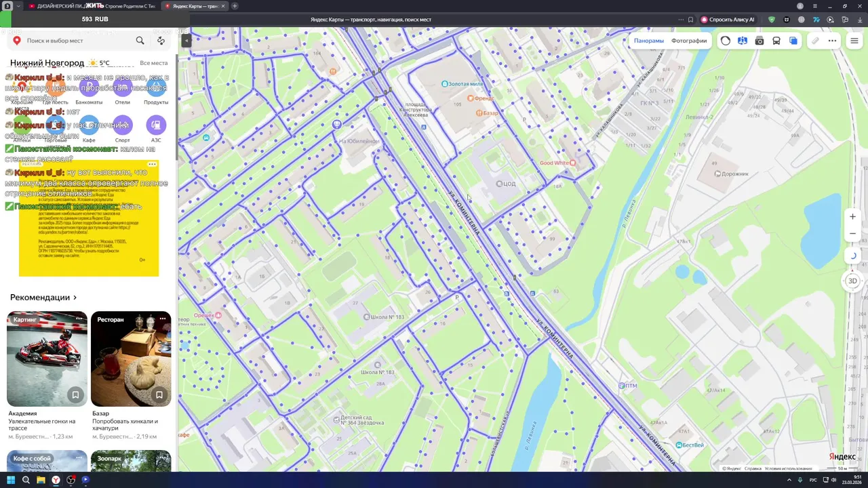The width and height of the screenshot is (868, 488).
Task: Open the browser hamburger settings menu
Action: pyautogui.click(x=816, y=6)
